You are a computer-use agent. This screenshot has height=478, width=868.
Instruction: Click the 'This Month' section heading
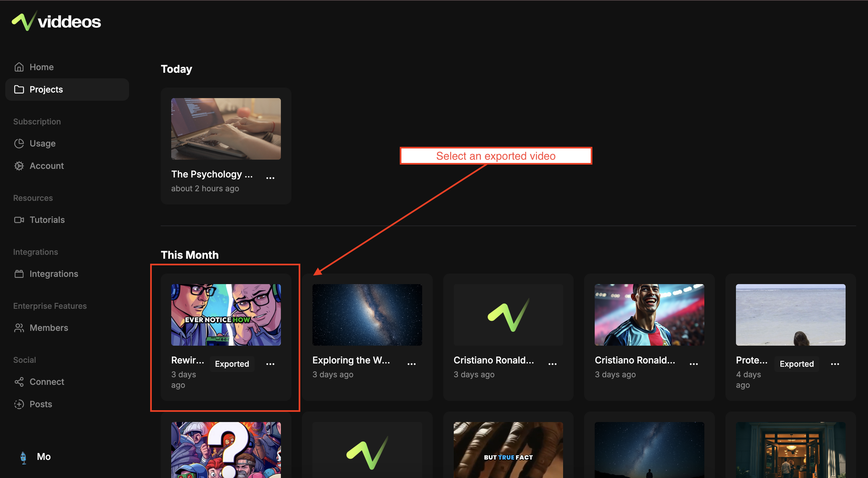(x=190, y=255)
